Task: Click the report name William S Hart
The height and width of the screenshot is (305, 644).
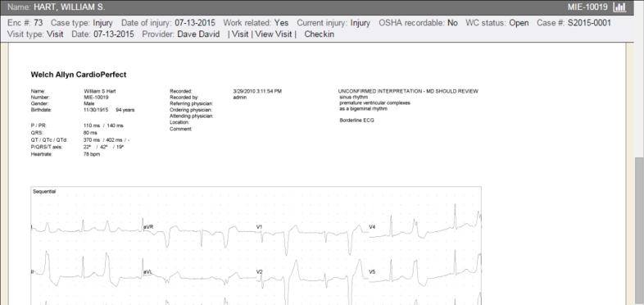Action: (x=99, y=91)
